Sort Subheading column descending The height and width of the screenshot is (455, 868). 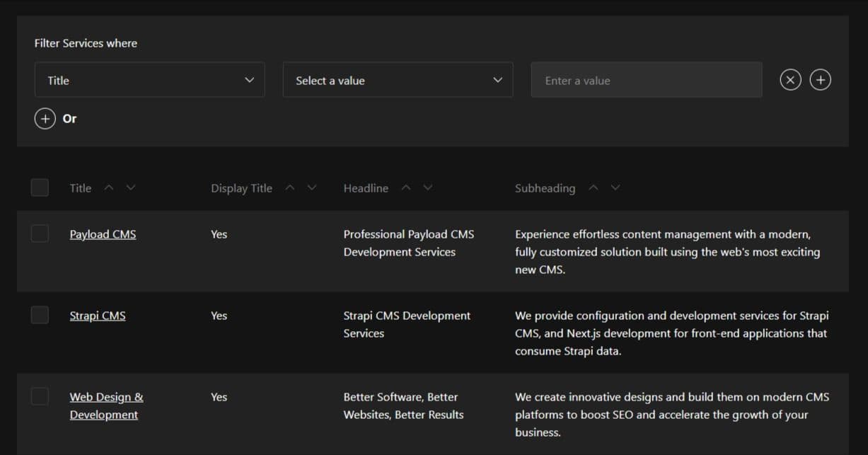[615, 188]
